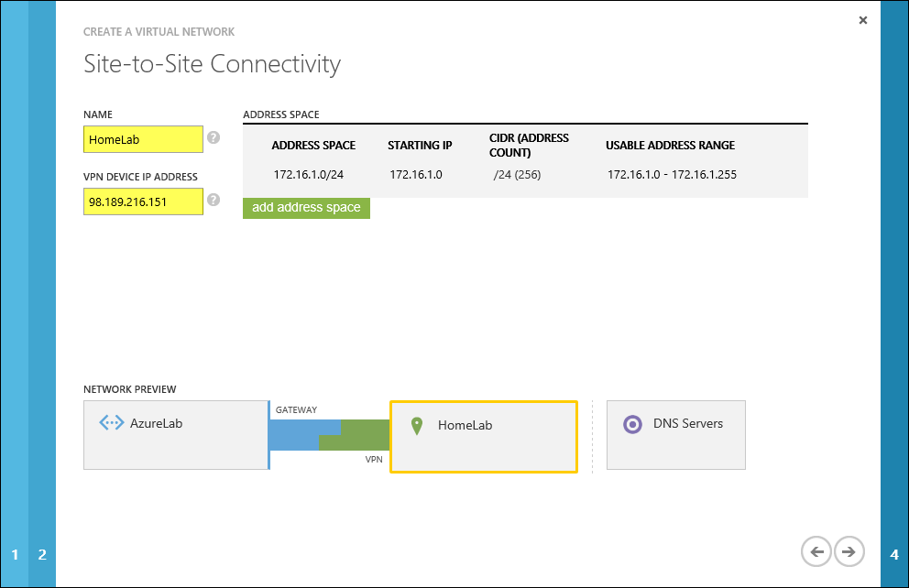Click the help icon beside VPN Device IP Address
This screenshot has height=588, width=909.
[x=214, y=200]
